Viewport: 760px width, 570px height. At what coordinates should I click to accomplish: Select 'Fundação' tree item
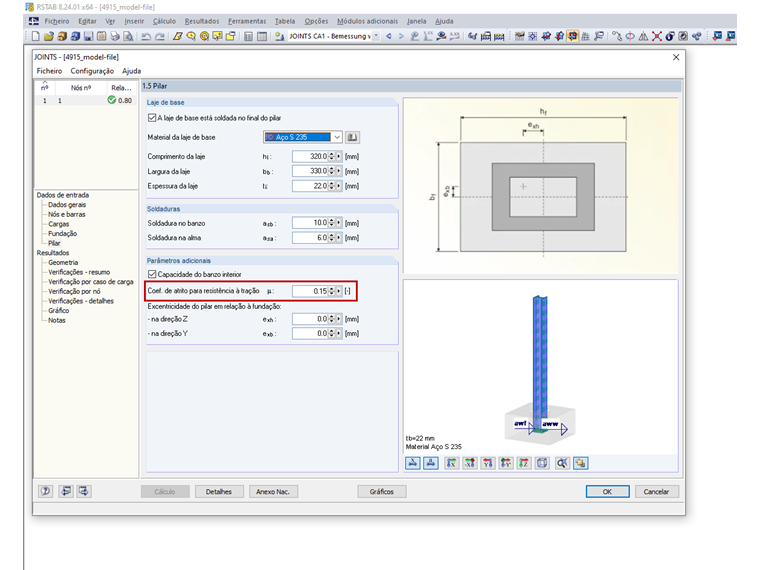point(62,234)
